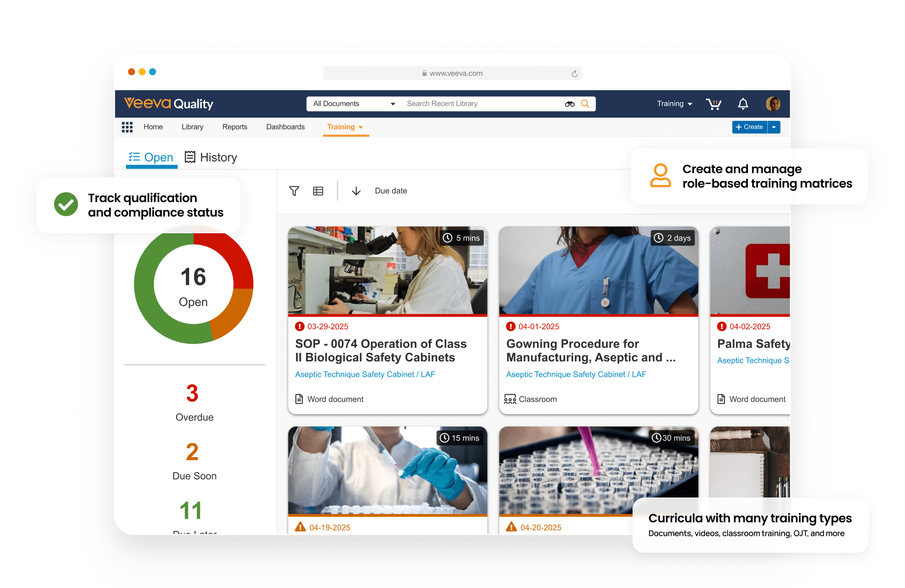Click the search magnifier icon
Viewport: 905px width, 588px height.
pyautogui.click(x=586, y=104)
